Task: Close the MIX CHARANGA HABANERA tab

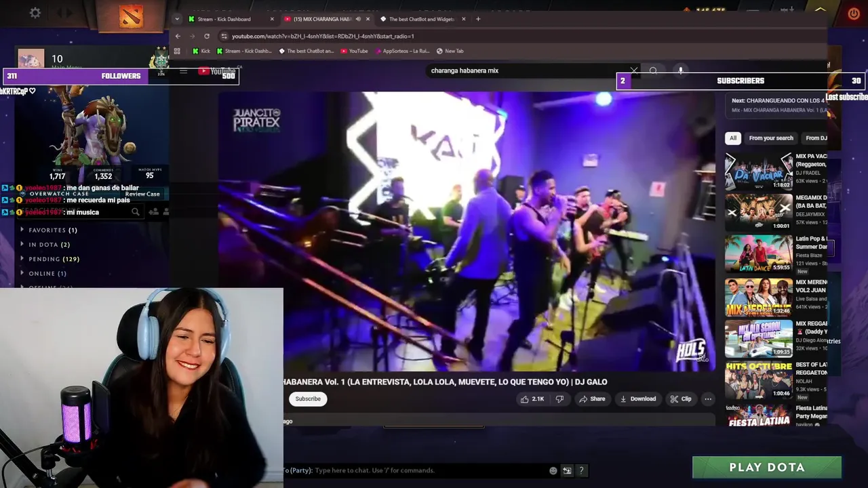Action: coord(368,19)
